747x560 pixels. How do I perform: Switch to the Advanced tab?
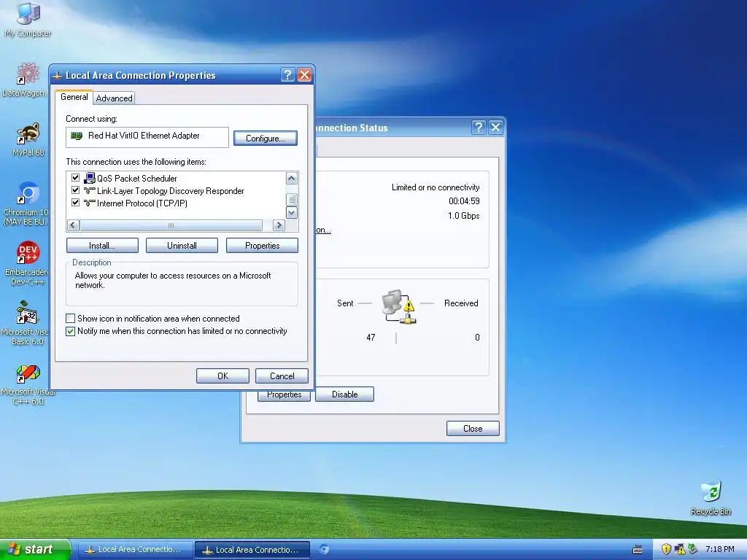click(114, 98)
